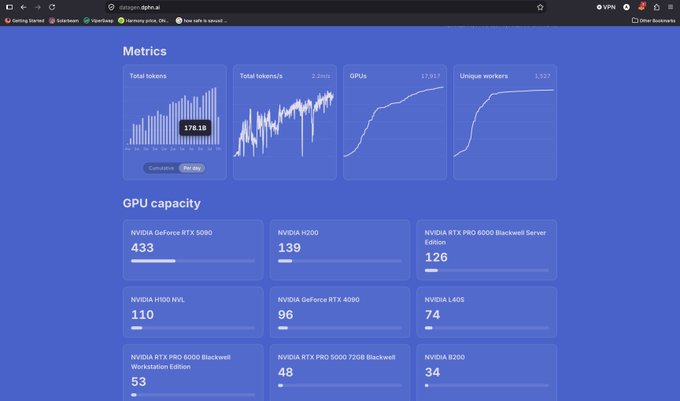Click the GPU capacity heading
680x401 pixels.
[161, 203]
